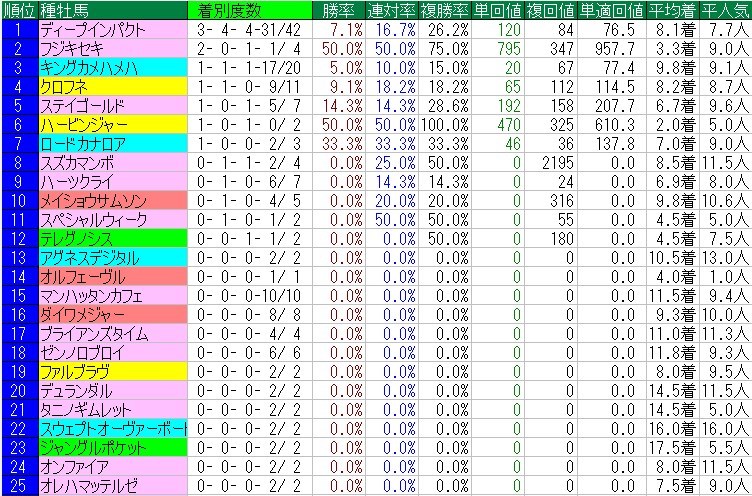Sort by the 複勝率 column header

(x=445, y=11)
